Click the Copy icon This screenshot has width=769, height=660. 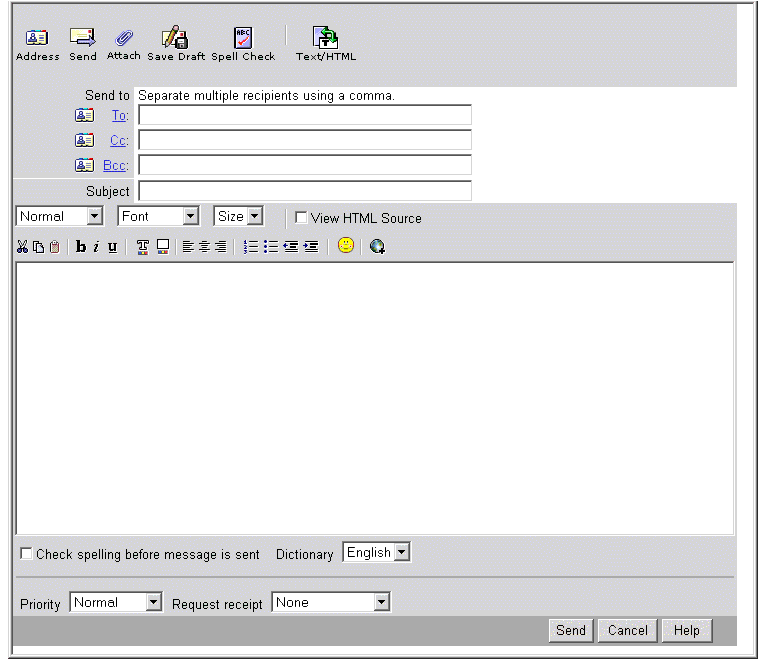[x=38, y=247]
